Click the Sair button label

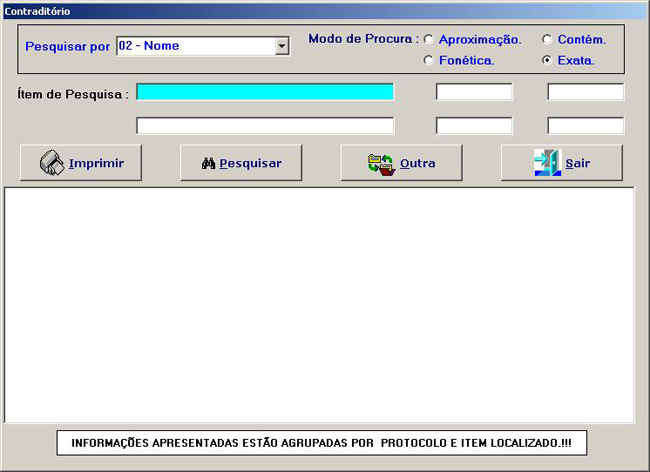coord(577,163)
